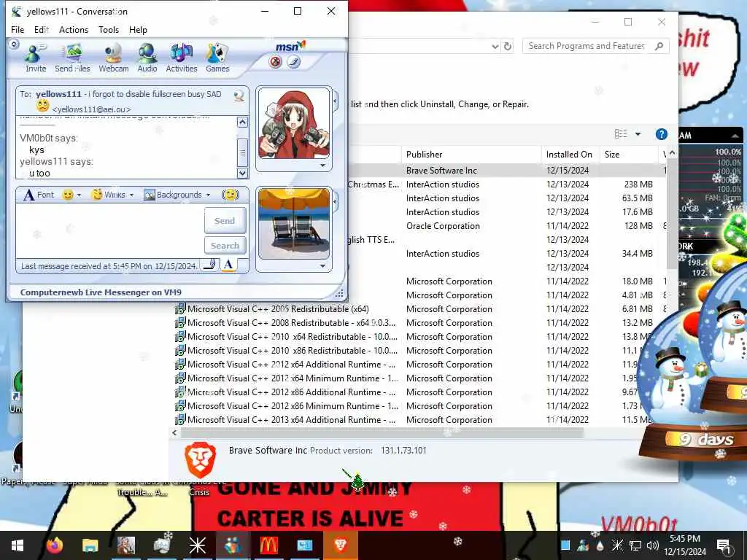747x560 pixels.
Task: Click Computernewb Live Messenger banner link
Action: pyautogui.click(x=101, y=292)
